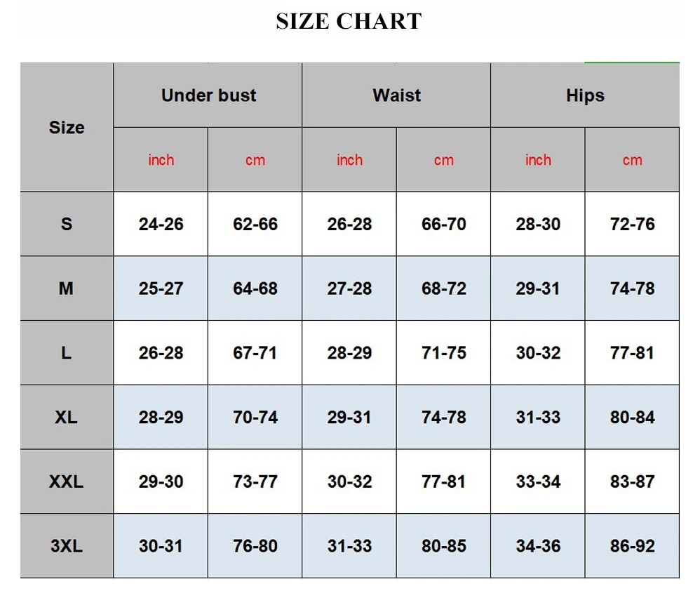700x598 pixels.
Task: Click the 33-34 hips inch cell
Action: pyautogui.click(x=538, y=481)
